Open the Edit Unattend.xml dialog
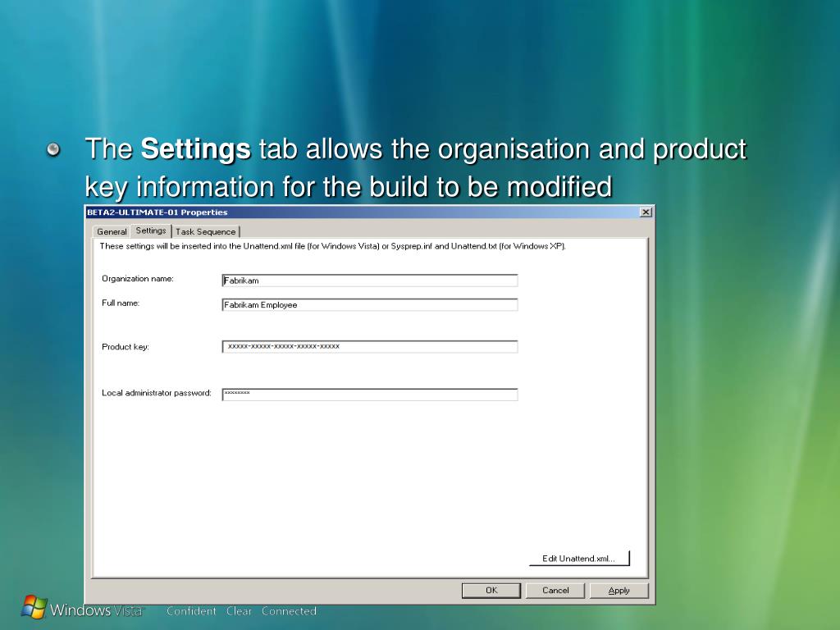This screenshot has height=630, width=840. pyautogui.click(x=579, y=558)
